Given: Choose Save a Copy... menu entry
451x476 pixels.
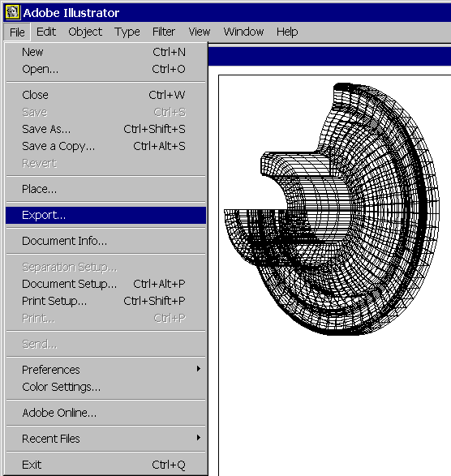Looking at the screenshot, I should pyautogui.click(x=105, y=146).
